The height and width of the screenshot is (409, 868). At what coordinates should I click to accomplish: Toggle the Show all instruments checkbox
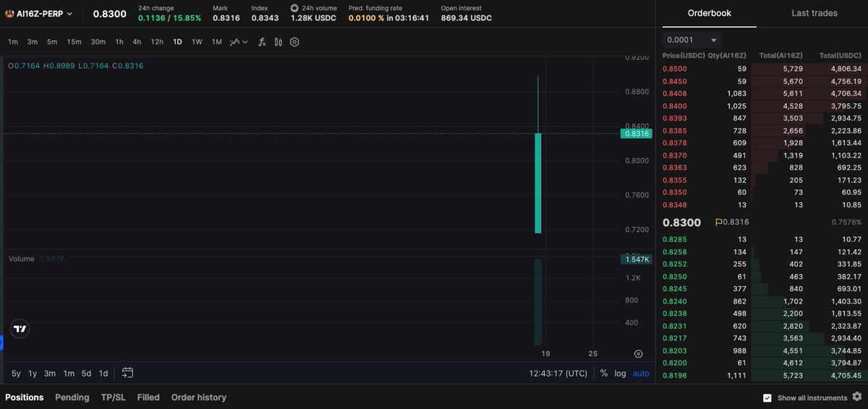pyautogui.click(x=767, y=397)
